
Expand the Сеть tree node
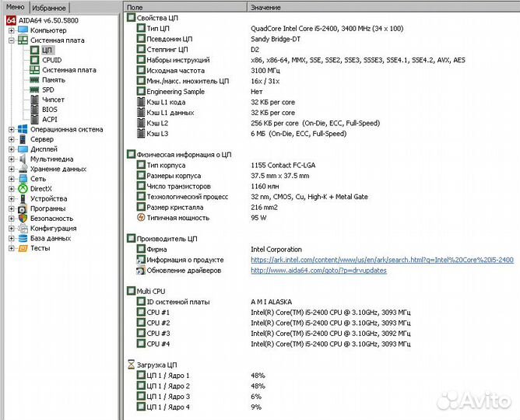pyautogui.click(x=11, y=179)
